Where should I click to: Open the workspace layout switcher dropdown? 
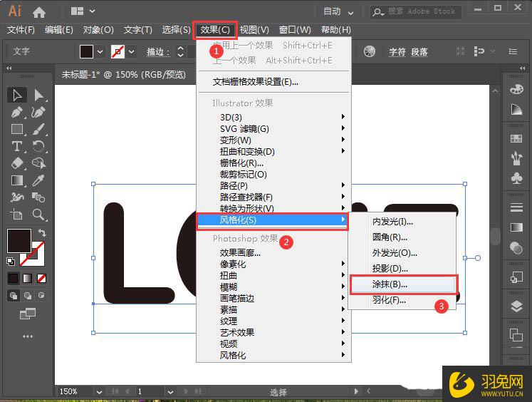click(x=83, y=11)
